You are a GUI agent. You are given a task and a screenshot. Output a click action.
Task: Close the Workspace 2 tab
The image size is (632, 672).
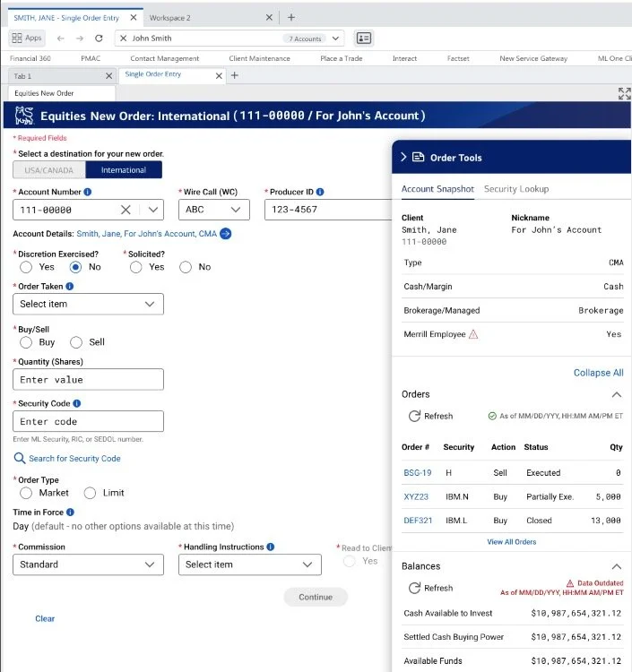(269, 18)
